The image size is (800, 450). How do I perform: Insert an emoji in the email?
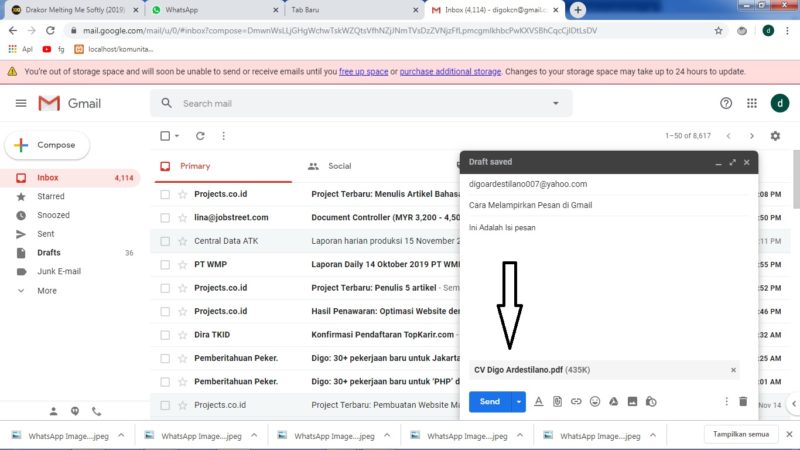[x=595, y=402]
